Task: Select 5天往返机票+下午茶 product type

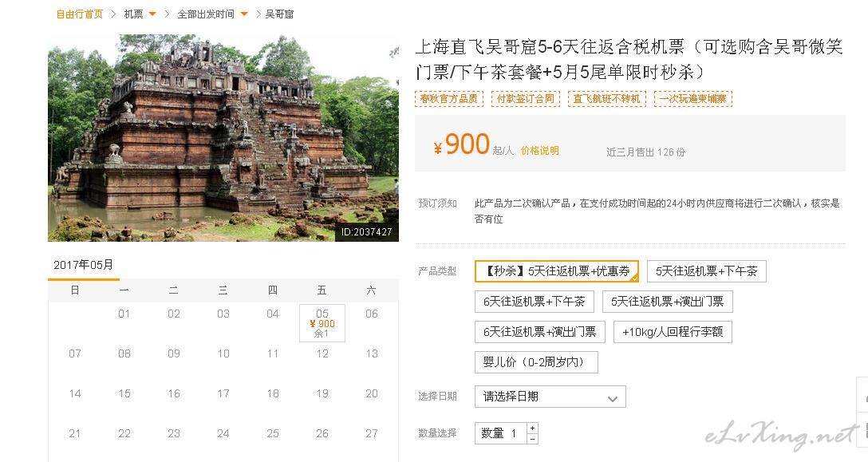Action: [706, 271]
